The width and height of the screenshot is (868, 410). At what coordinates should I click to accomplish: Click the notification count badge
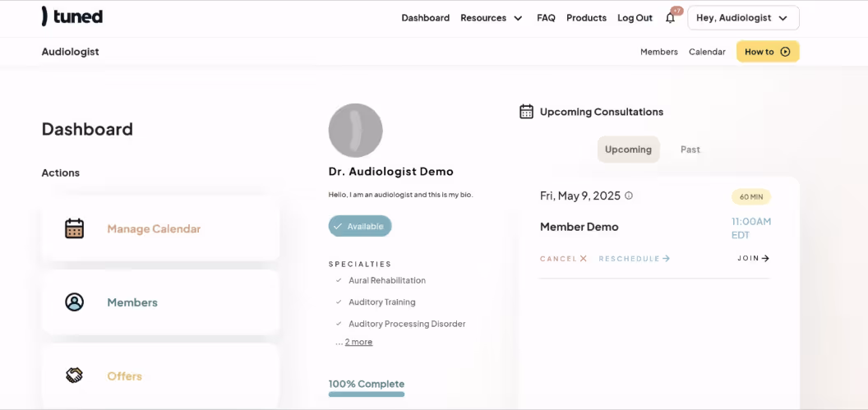[676, 11]
